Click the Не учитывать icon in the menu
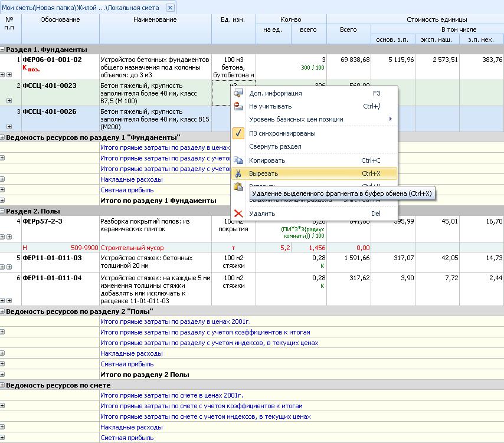The height and width of the screenshot is (443, 504). click(238, 106)
